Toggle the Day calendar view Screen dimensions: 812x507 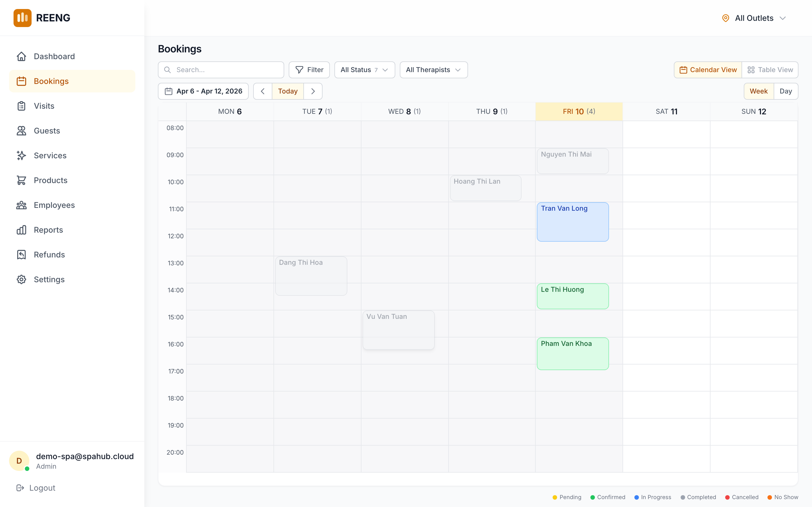(x=786, y=91)
